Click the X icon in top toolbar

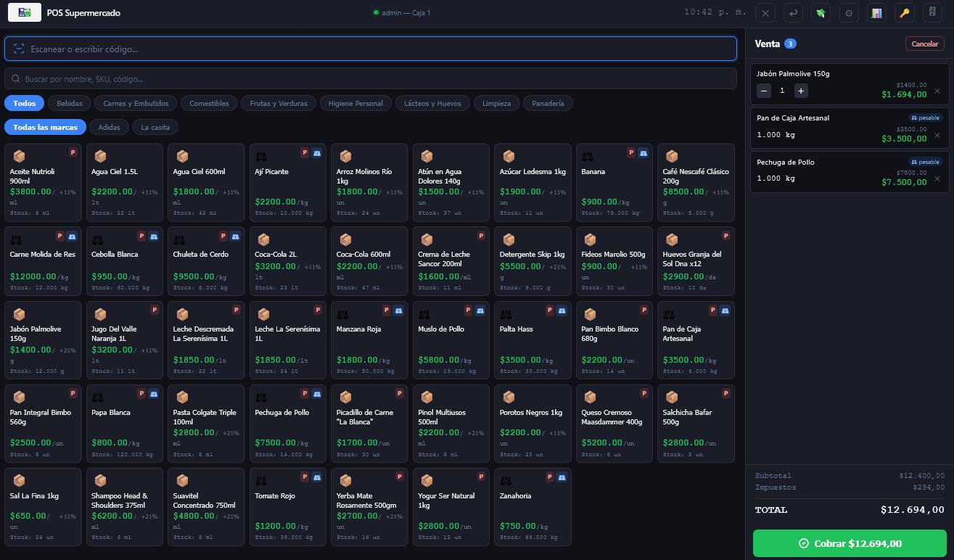[x=766, y=13]
